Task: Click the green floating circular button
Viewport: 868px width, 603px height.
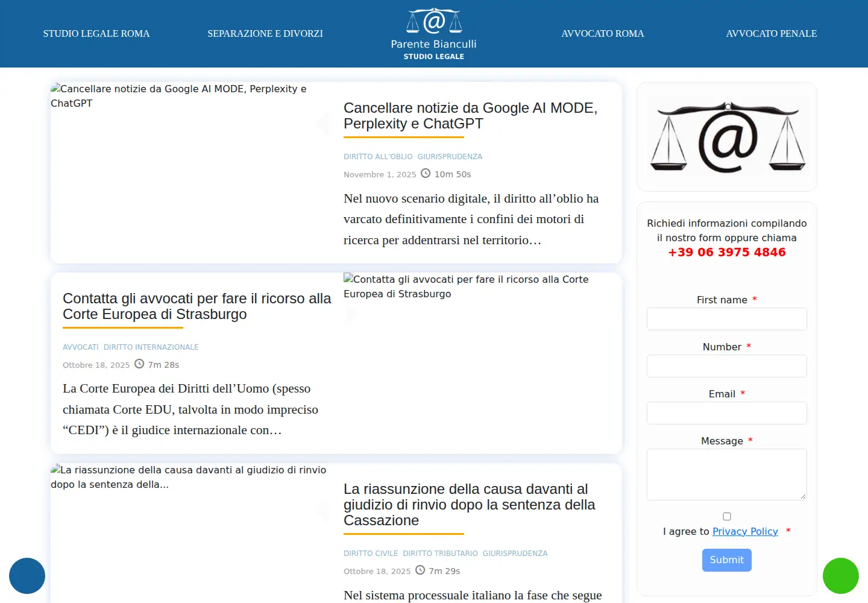Action: pyautogui.click(x=841, y=576)
